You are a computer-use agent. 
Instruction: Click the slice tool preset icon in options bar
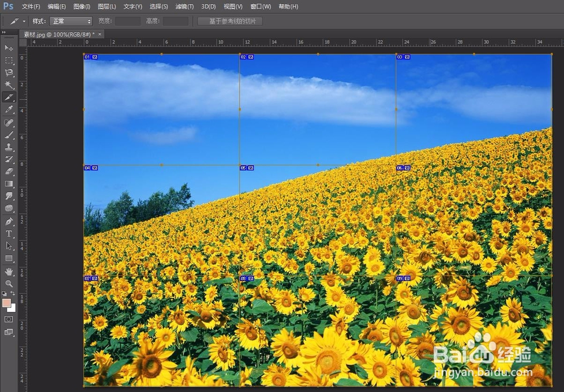(x=14, y=21)
